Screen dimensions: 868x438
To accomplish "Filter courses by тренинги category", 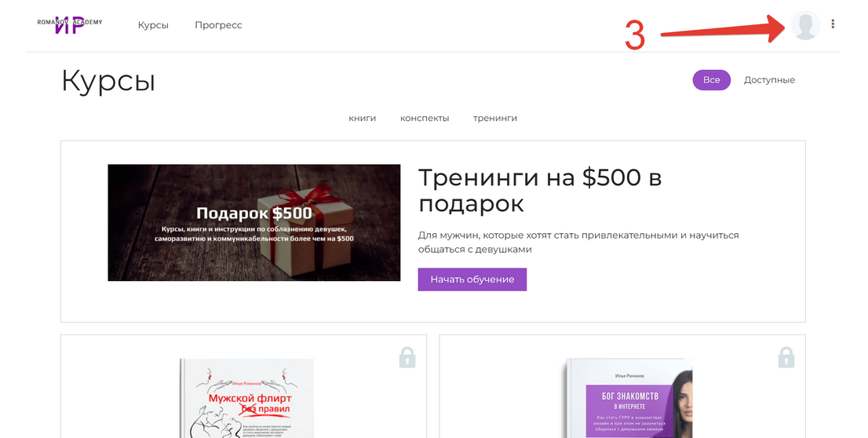I will point(494,119).
